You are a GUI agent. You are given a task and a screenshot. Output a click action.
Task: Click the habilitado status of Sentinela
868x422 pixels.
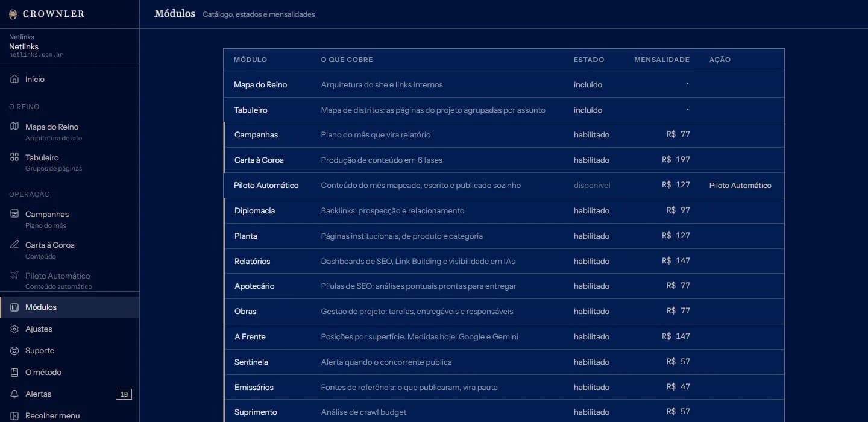(591, 362)
